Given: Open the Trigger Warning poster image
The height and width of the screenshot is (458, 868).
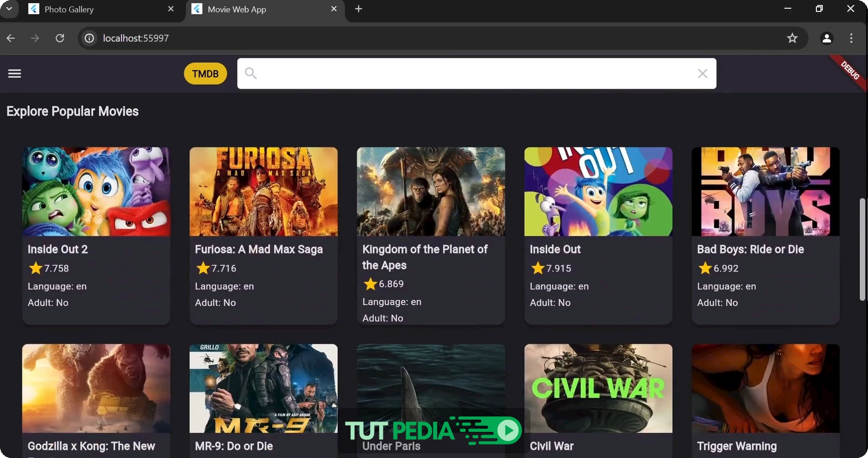Looking at the screenshot, I should click(x=766, y=388).
